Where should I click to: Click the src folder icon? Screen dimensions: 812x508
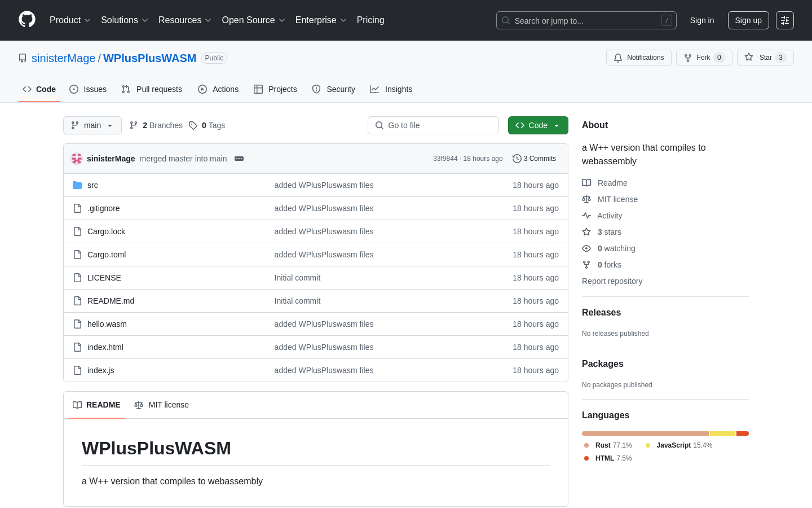[77, 185]
